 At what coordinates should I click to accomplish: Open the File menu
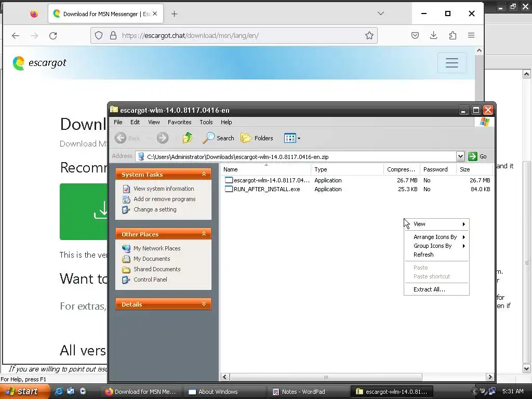(118, 122)
